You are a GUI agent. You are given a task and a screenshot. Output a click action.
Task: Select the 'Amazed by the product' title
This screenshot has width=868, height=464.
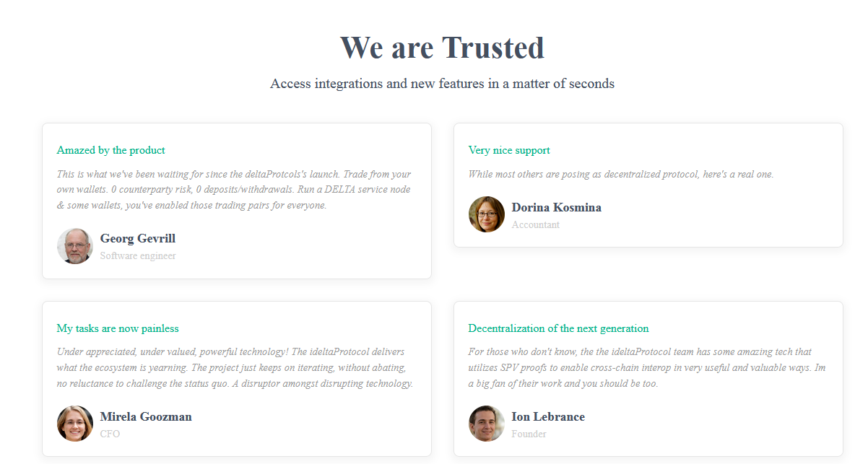(111, 150)
